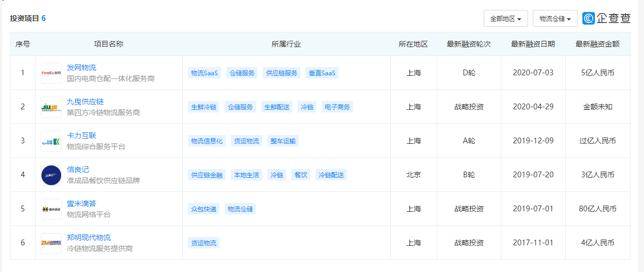The height and width of the screenshot is (272, 644).
Task: Click the date 2017-11-01
Action: pyautogui.click(x=533, y=243)
